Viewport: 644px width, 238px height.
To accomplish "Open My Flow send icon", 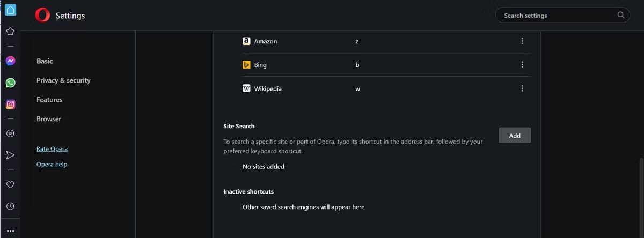I will point(10,155).
